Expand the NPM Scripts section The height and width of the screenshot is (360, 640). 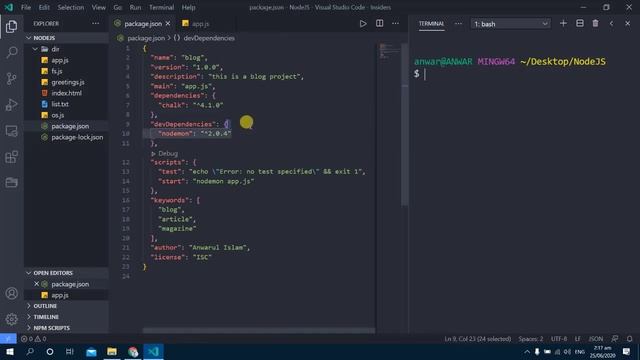pos(67,328)
